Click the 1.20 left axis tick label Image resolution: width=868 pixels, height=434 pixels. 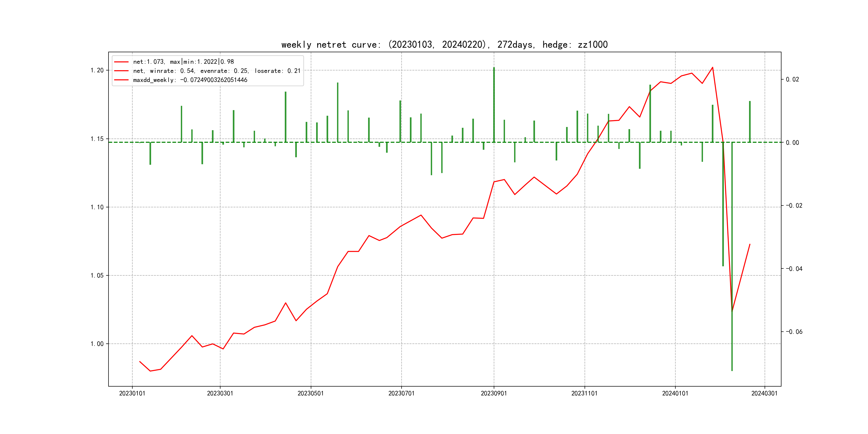97,70
